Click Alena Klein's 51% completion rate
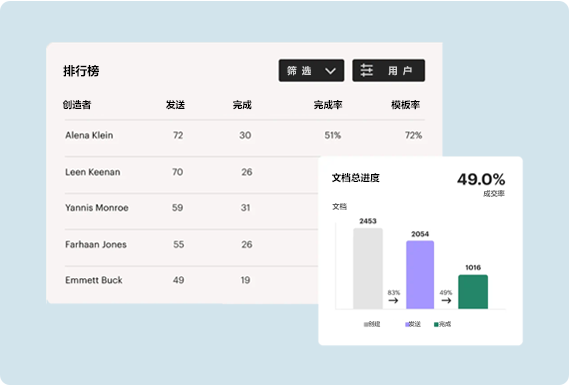This screenshot has height=385, width=571. point(333,135)
